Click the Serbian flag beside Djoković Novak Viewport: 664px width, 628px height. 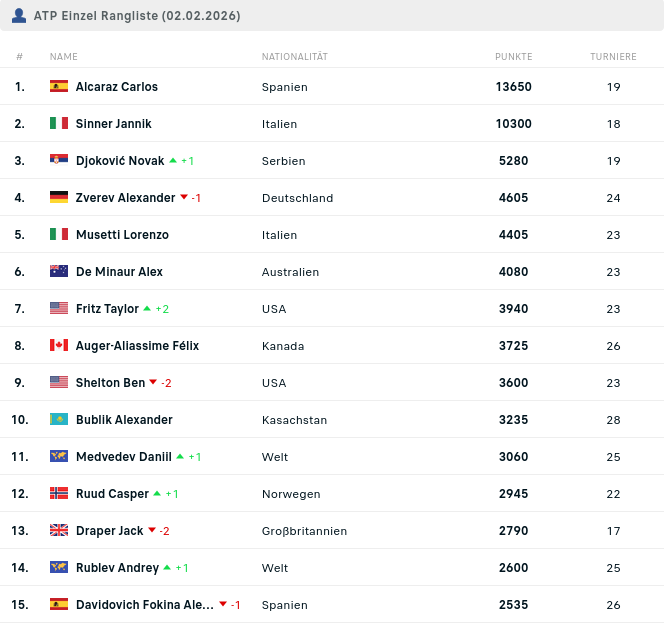[x=59, y=161]
